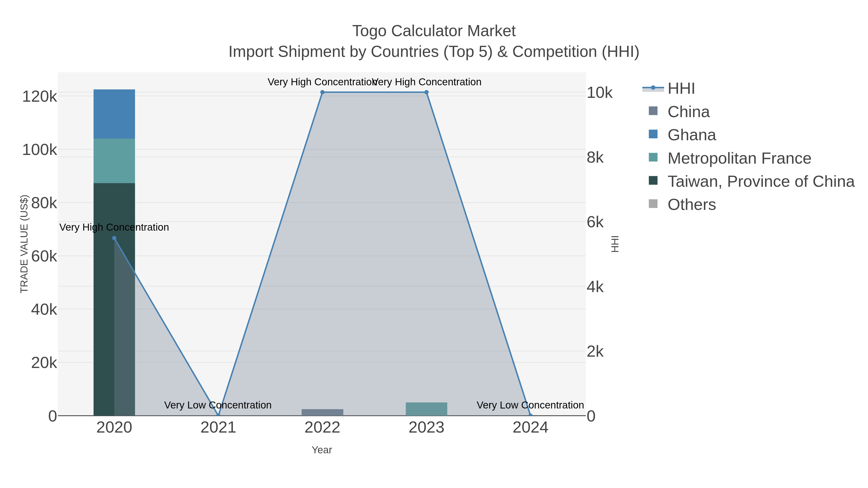This screenshot has width=868, height=488.
Task: Click the 2021 x-axis label
Action: click(x=218, y=428)
